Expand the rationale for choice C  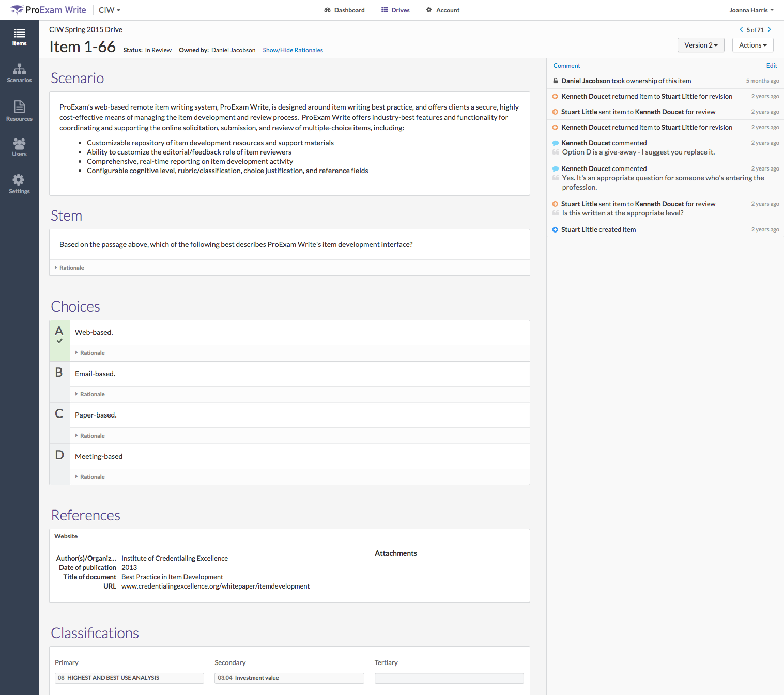(x=90, y=436)
